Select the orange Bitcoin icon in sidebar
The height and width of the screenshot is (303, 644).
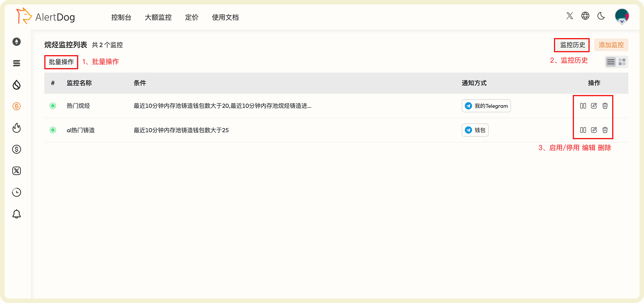[17, 106]
